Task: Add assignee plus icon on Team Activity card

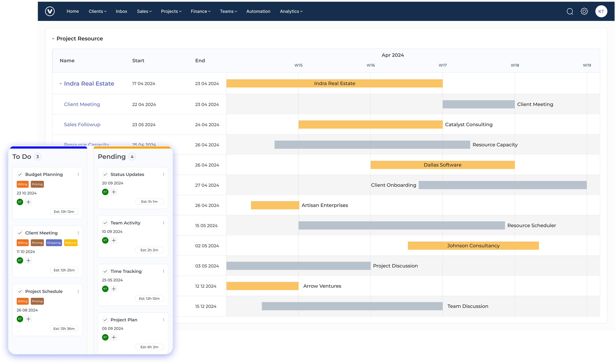Action: (114, 240)
